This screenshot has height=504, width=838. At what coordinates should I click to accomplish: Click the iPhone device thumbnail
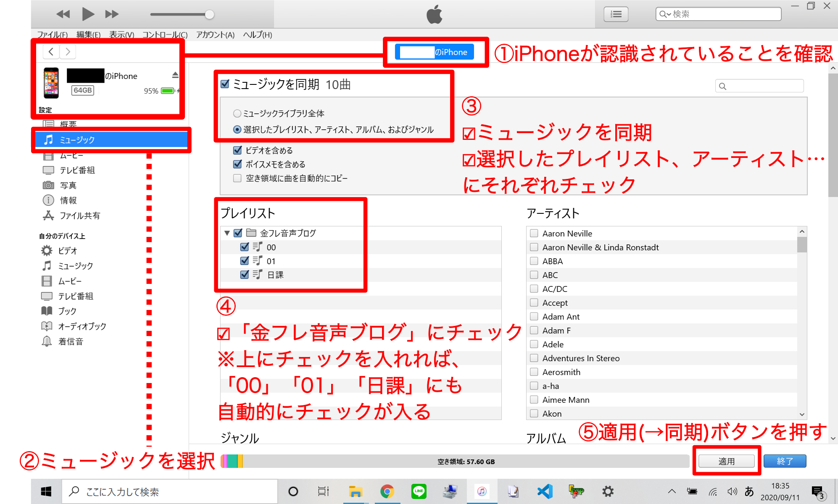tap(51, 83)
